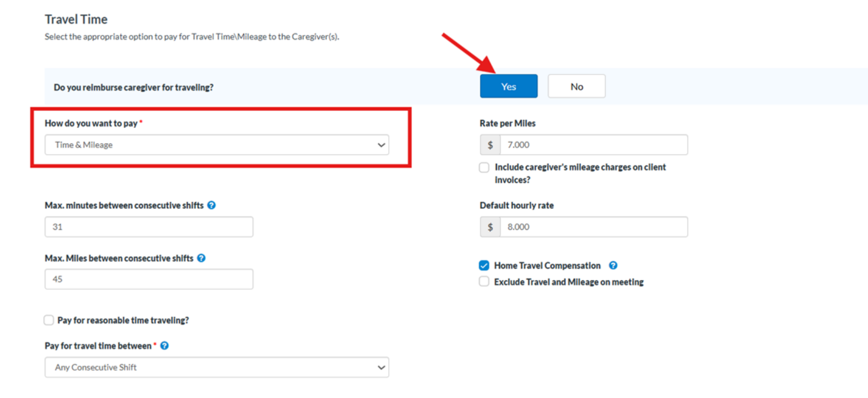
Task: Click the help icon beside Pay for travel time between
Action: coord(164,345)
